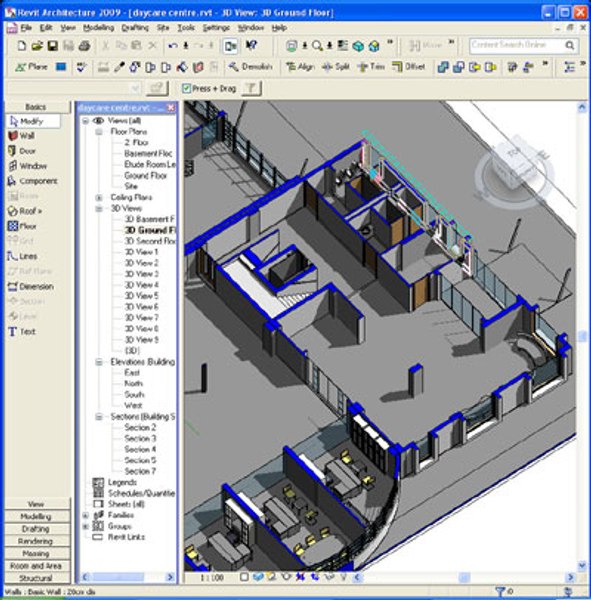
Task: Open the File menu
Action: 26,28
